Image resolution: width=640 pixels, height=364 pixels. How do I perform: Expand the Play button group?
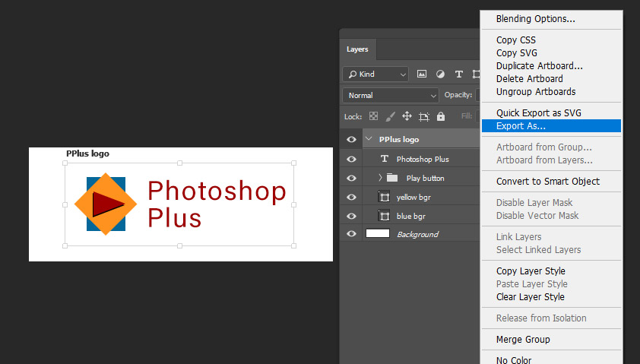point(380,178)
